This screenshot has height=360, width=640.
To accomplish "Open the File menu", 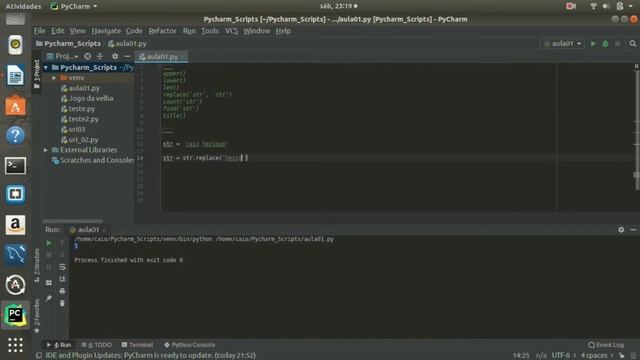I will coord(40,31).
